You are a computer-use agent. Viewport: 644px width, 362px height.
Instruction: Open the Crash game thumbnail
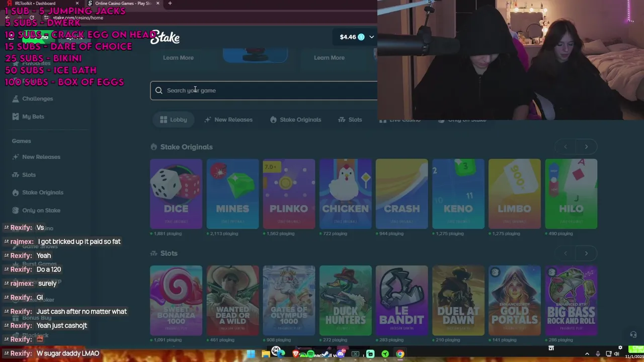coord(401,194)
